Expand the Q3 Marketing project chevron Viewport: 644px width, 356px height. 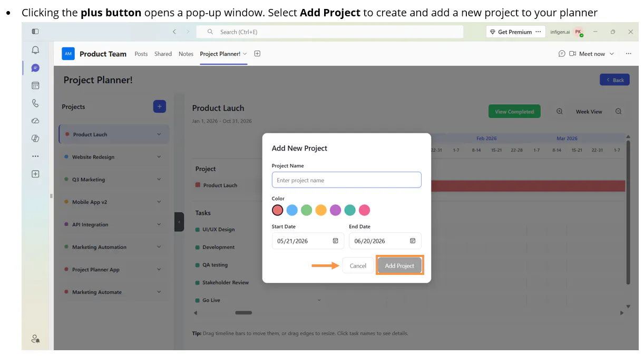pyautogui.click(x=159, y=180)
